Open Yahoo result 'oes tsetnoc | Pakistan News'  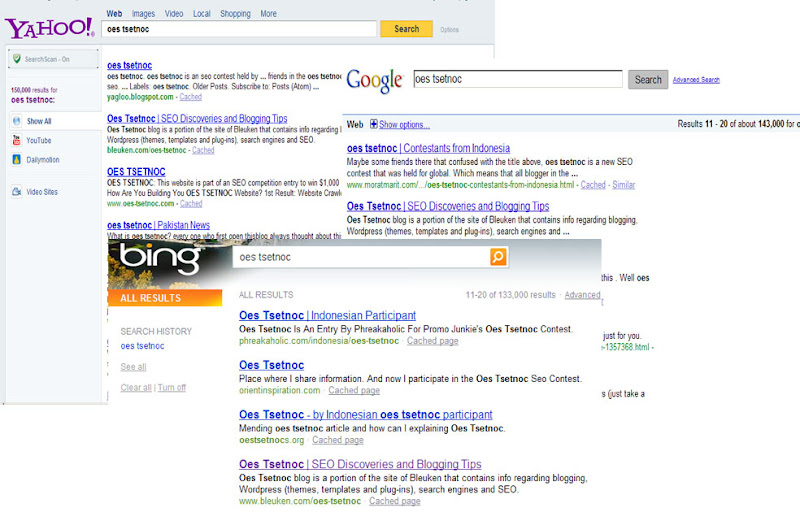pos(158,225)
